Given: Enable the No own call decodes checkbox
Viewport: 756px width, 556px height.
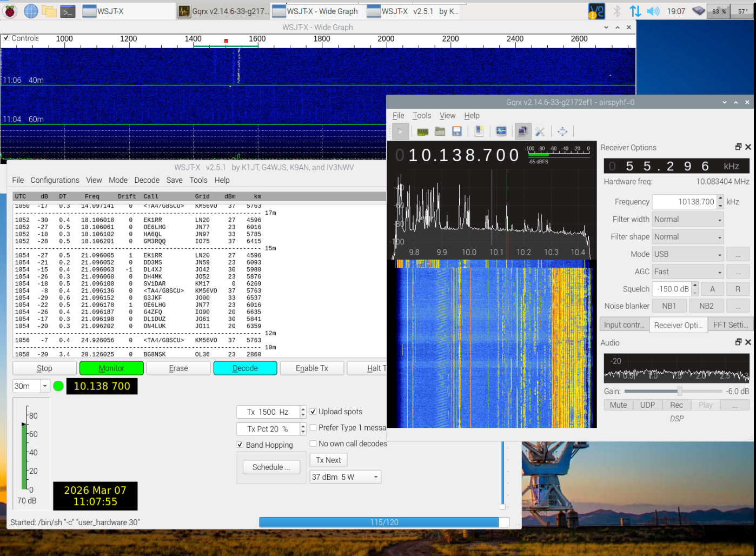Looking at the screenshot, I should (313, 444).
